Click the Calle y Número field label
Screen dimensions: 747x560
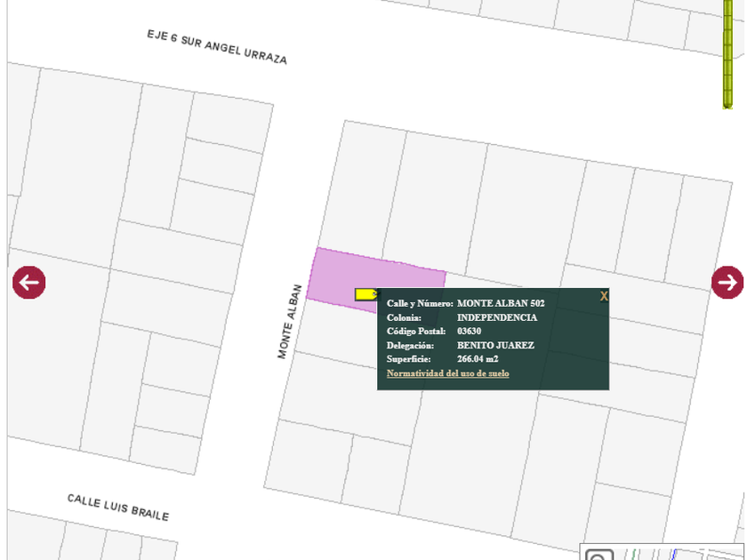tap(419, 303)
